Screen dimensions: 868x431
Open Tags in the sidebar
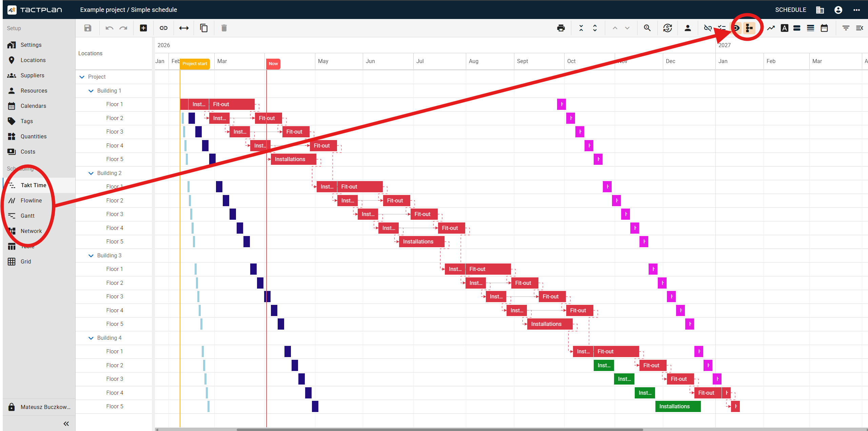(x=39, y=121)
